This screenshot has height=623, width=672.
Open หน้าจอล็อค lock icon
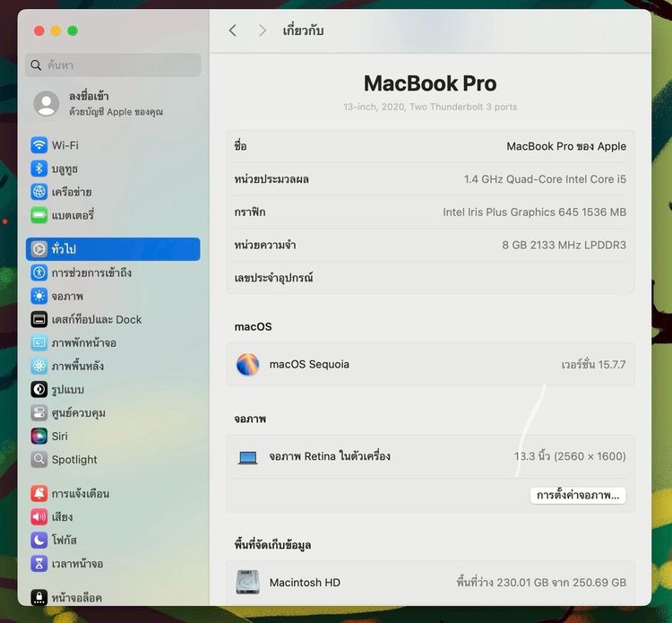tap(39, 597)
